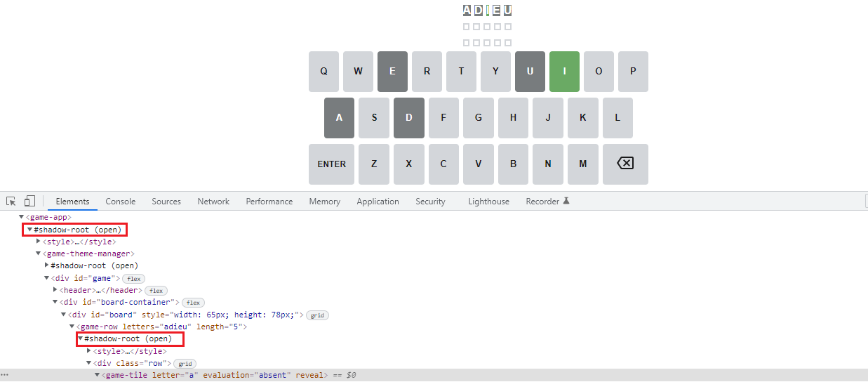This screenshot has width=868, height=382.
Task: Collapse the board-container div node
Action: [x=55, y=302]
